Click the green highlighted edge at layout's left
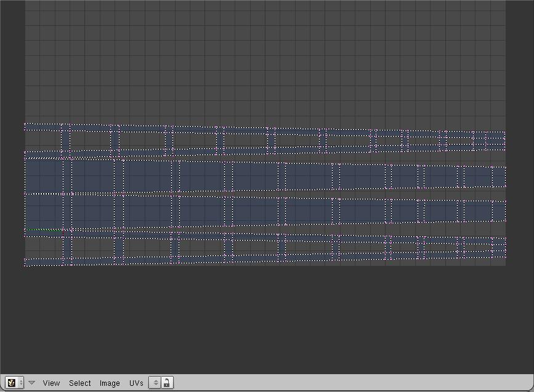534x392 pixels. (43, 230)
